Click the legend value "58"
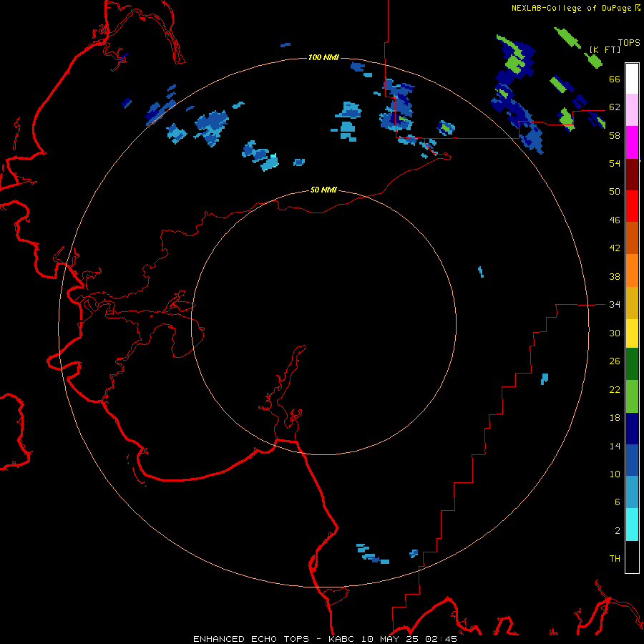 coord(615,135)
